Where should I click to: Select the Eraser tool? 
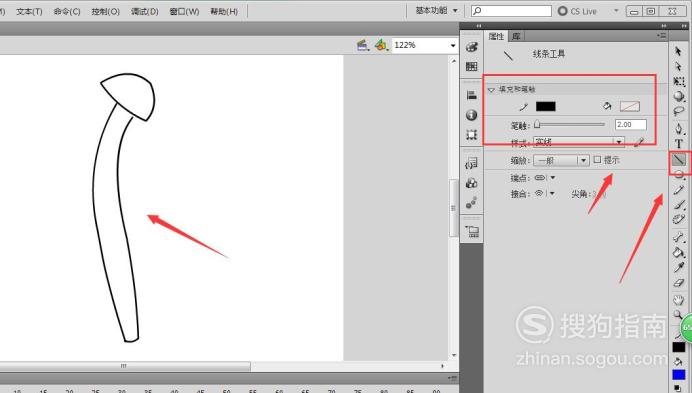click(679, 283)
